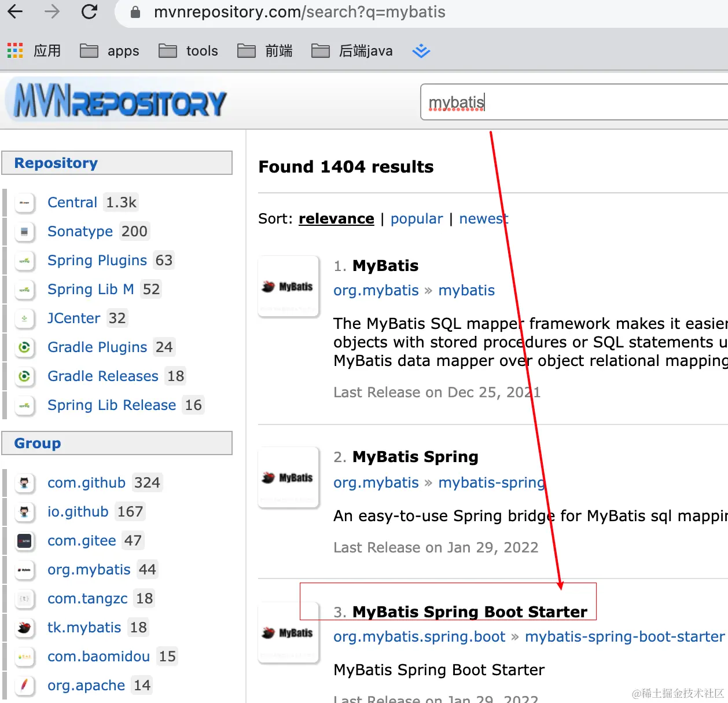The width and height of the screenshot is (728, 703).
Task: Click the MyBatis logo thumbnail of result 1
Action: click(x=288, y=287)
